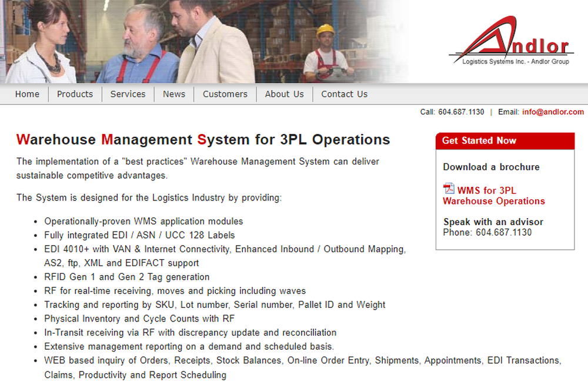
Task: Click the 'In-Transit receiving via RF' bullet
Action: (x=190, y=333)
